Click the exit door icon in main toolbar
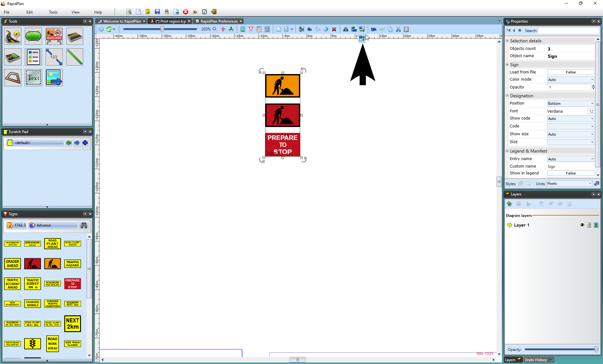603x364 pixels. pos(214,12)
